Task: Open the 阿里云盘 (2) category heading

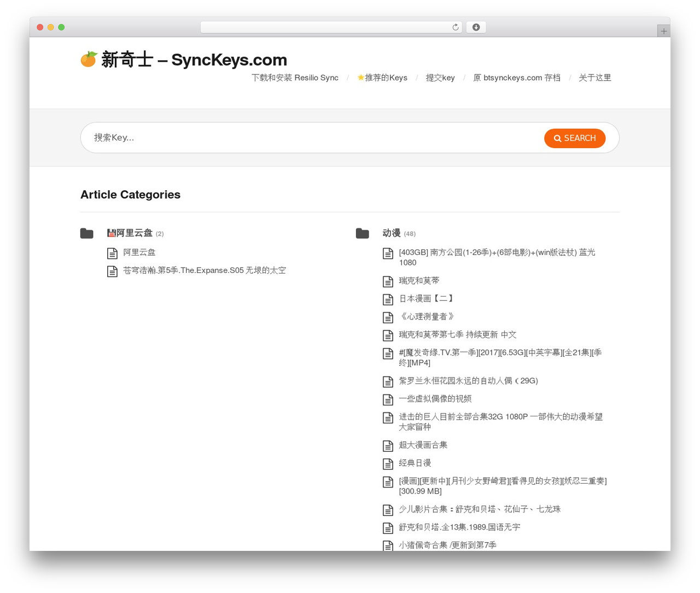Action: [x=135, y=233]
